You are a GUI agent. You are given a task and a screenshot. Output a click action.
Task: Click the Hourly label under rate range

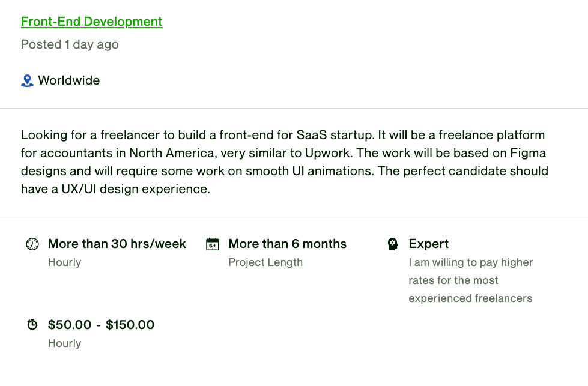64,343
